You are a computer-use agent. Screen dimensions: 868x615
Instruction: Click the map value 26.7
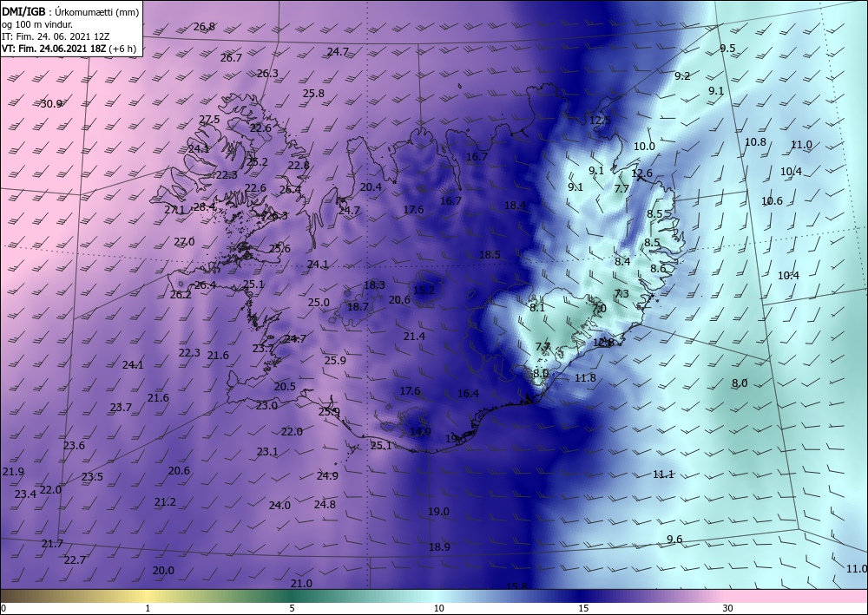pyautogui.click(x=231, y=57)
